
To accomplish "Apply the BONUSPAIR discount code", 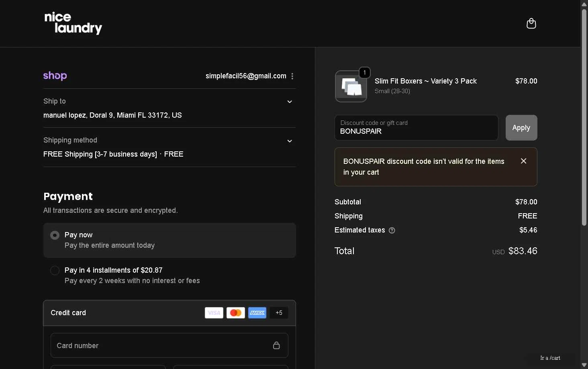I will (521, 128).
